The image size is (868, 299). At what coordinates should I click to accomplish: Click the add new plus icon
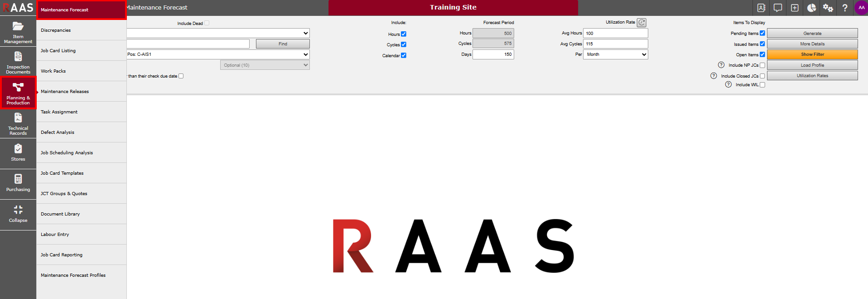click(795, 8)
